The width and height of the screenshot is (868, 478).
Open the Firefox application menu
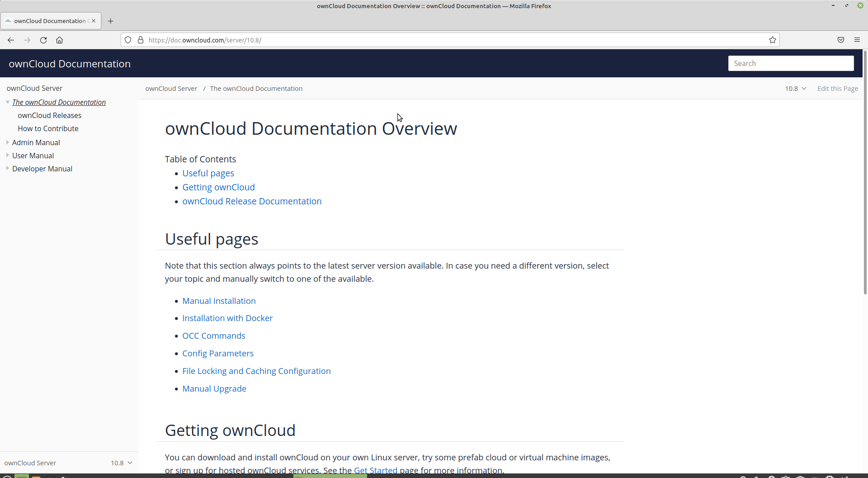click(x=857, y=40)
